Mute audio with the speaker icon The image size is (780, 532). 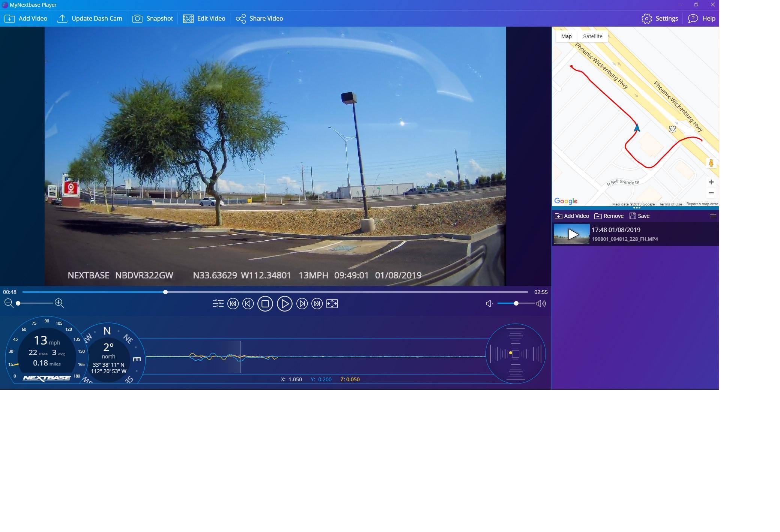[x=489, y=304]
